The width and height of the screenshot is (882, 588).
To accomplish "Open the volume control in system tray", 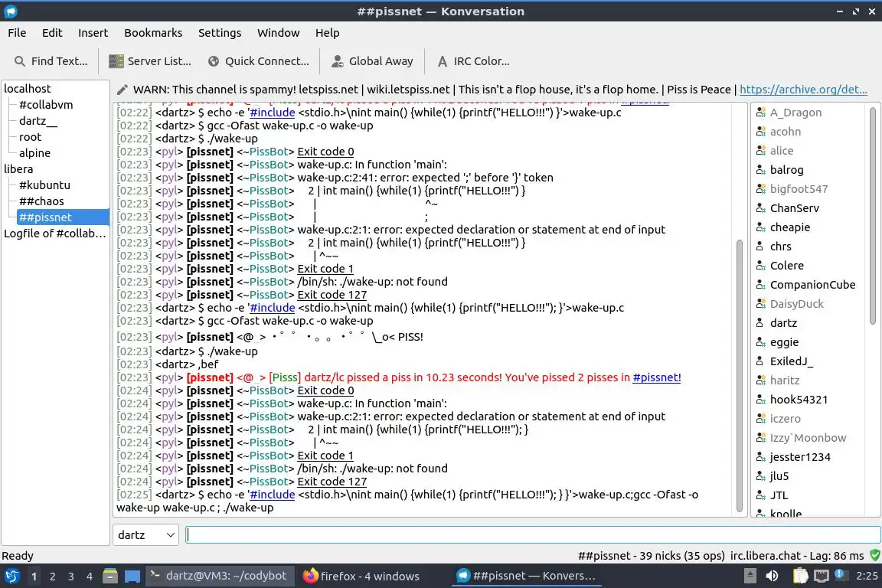I will click(773, 576).
